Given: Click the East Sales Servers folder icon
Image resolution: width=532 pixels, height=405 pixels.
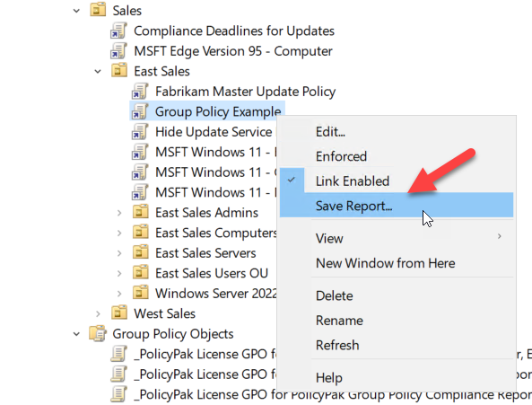Looking at the screenshot, I should (x=141, y=253).
